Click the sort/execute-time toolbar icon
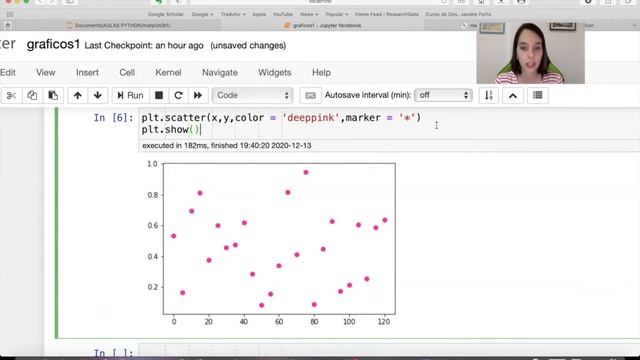The image size is (640, 360). pyautogui.click(x=489, y=96)
